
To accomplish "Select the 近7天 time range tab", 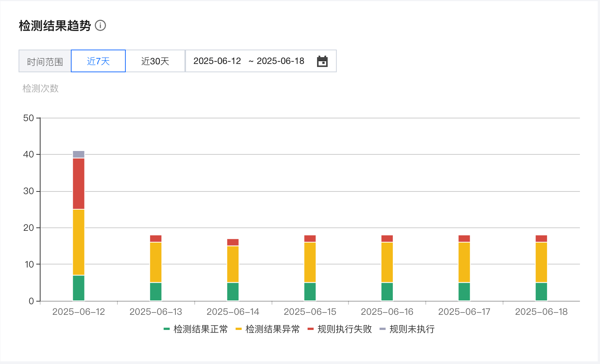I will (x=98, y=61).
